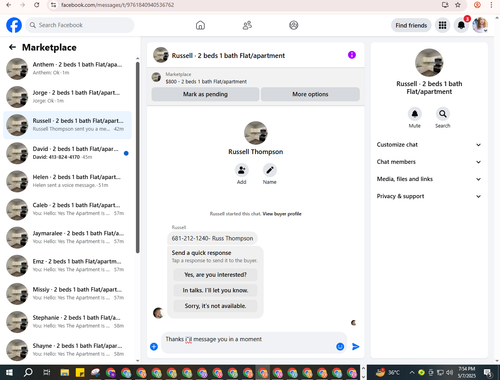Viewport: 500px width, 380px height.
Task: Open Helen voice message conversation
Action: [x=68, y=181]
